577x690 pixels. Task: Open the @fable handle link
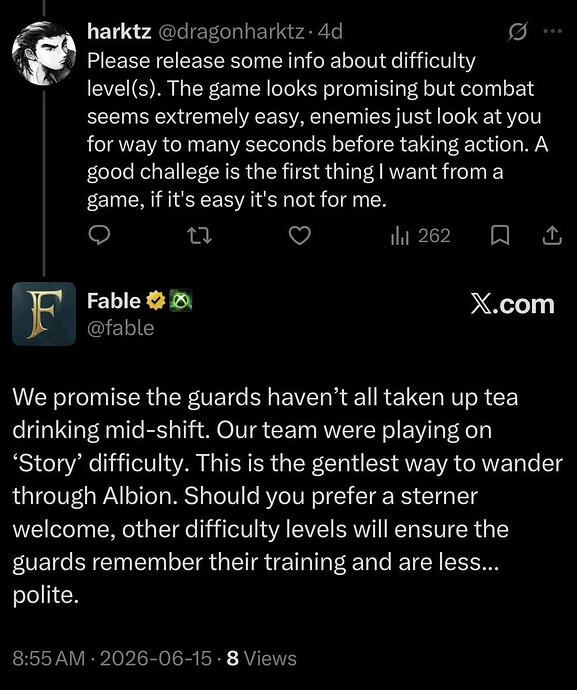(121, 328)
